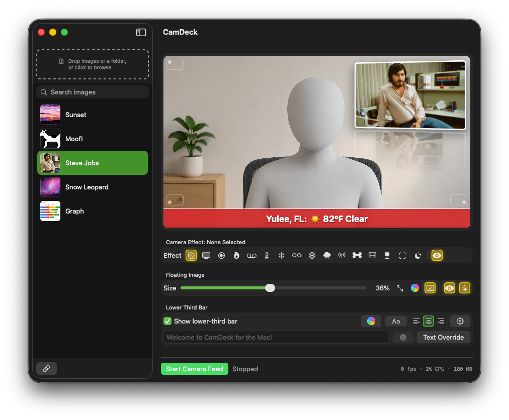Select the Moof! image
This screenshot has width=509, height=420.
(x=93, y=139)
